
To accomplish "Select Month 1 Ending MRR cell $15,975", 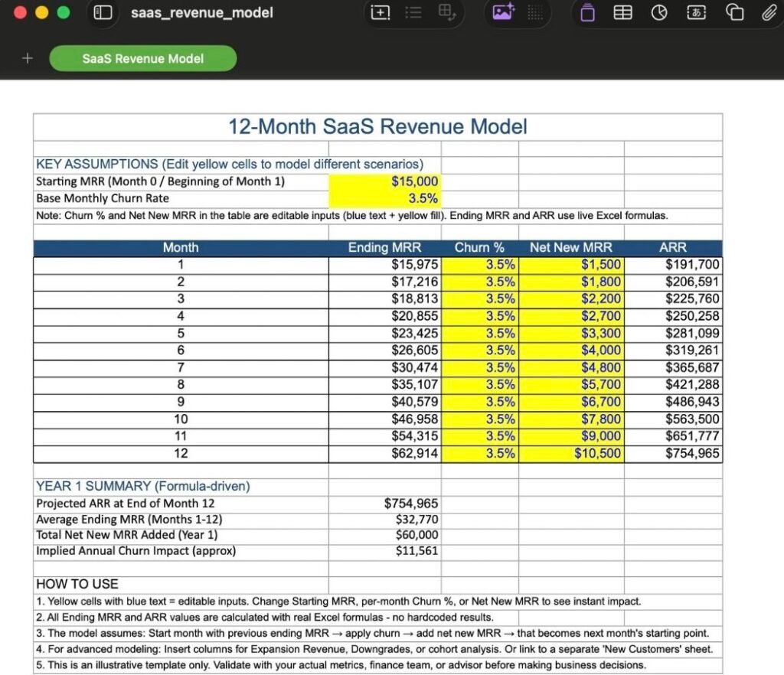I will 385,265.
